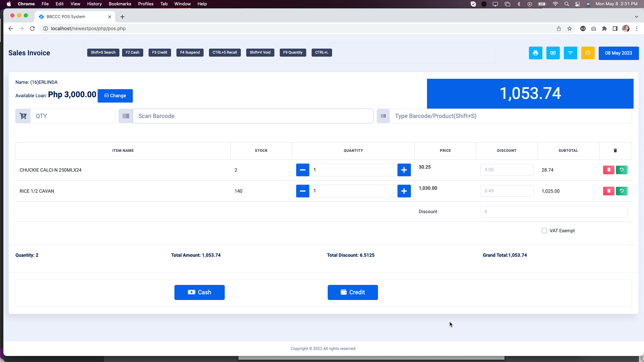Click the Change customer button

(115, 96)
